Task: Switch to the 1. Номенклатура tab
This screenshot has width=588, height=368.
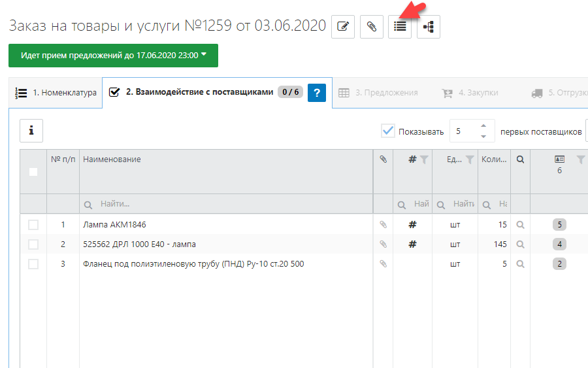Action: (x=56, y=93)
